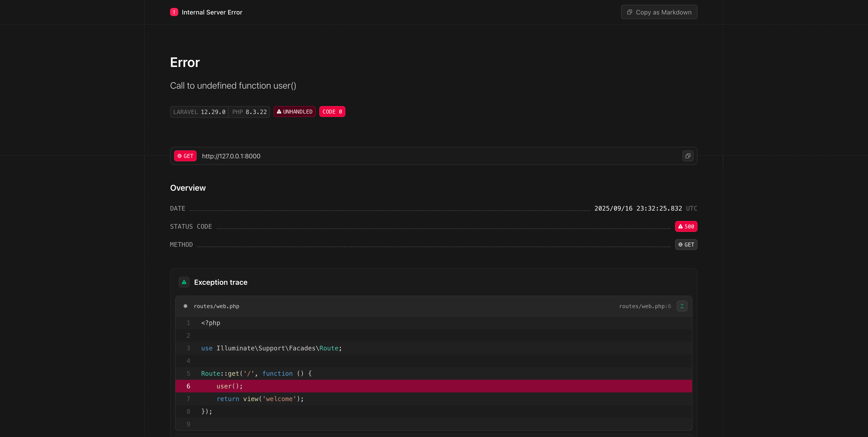Copy the request URL using copy icon
This screenshot has width=868, height=437.
pos(688,156)
